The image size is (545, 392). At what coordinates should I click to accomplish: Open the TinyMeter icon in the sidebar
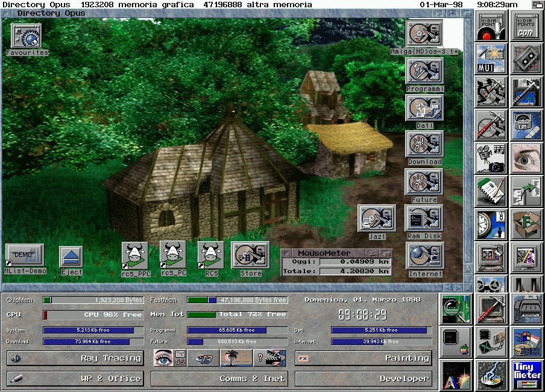click(528, 375)
